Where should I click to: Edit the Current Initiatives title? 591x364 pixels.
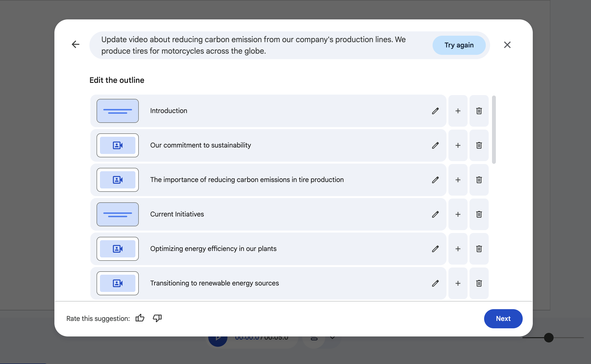point(435,214)
